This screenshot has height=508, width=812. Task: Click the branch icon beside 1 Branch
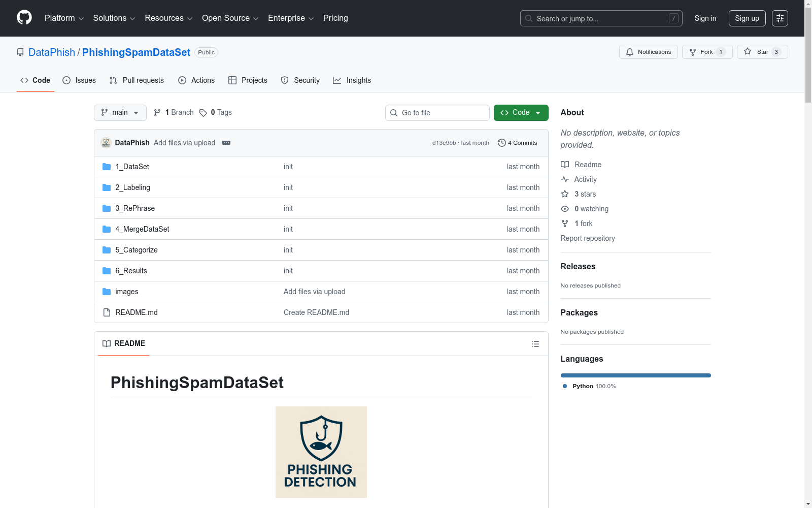tap(157, 113)
